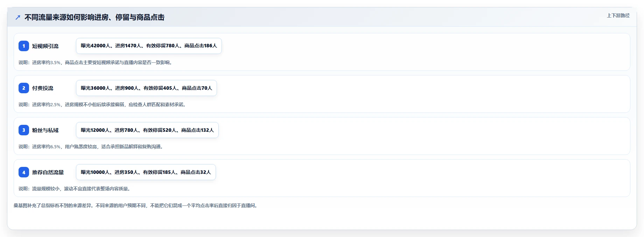Select the number 3 badge for 粉丝与私域
Viewport: 644px width, 237px height.
24,130
